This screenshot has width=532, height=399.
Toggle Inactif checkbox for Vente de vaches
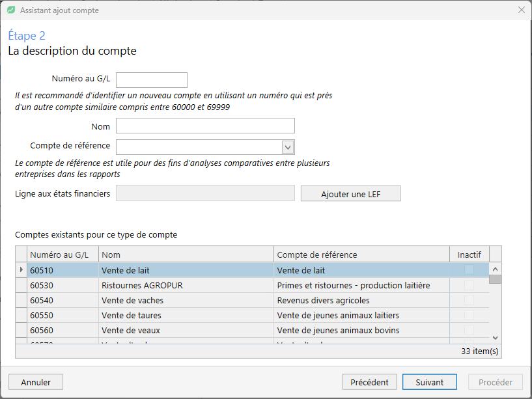pyautogui.click(x=469, y=300)
